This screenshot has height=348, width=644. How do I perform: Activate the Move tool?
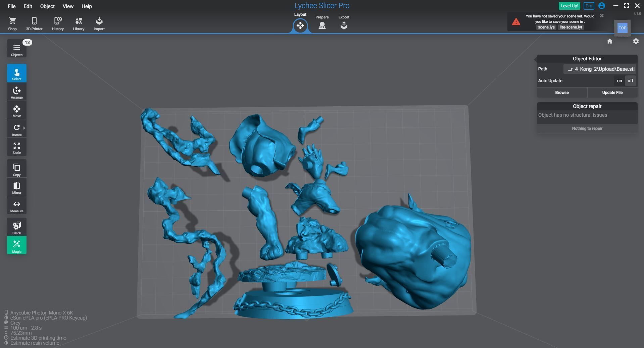(17, 111)
